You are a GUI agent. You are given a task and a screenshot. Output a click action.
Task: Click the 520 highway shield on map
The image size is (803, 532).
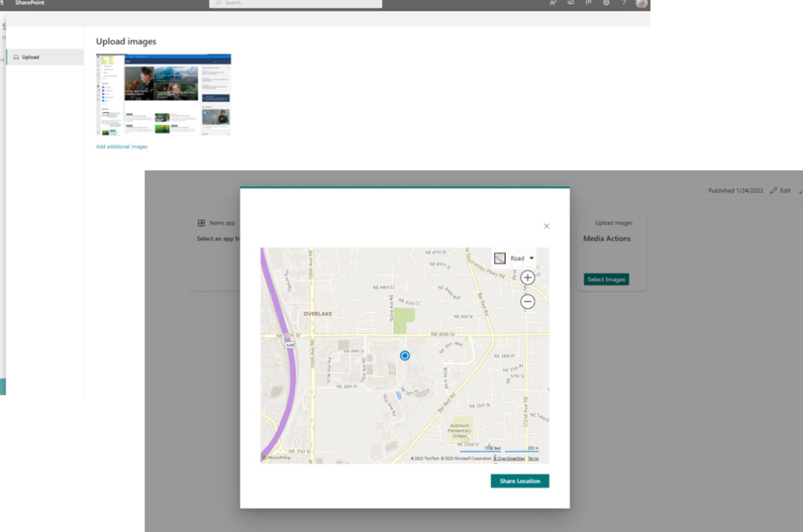coord(290,346)
